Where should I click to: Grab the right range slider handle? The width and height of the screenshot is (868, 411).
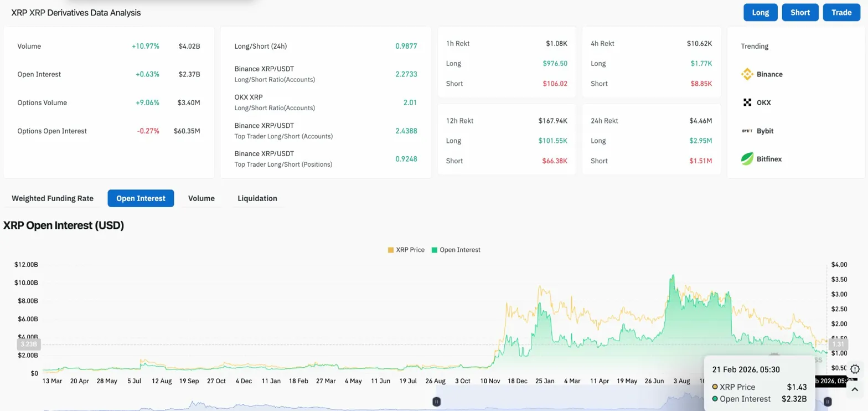pyautogui.click(x=827, y=402)
